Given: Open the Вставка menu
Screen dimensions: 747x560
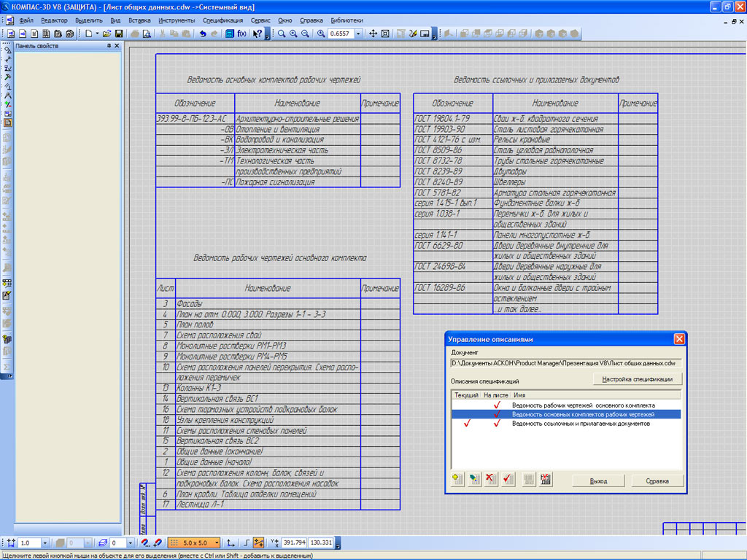Looking at the screenshot, I should click(139, 20).
